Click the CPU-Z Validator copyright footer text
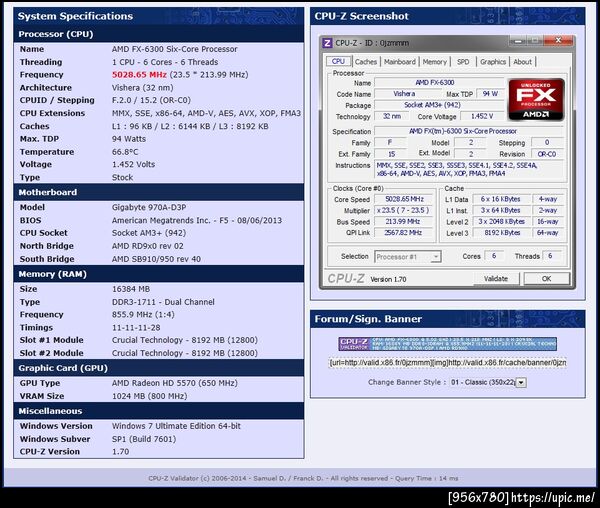 coord(303,478)
